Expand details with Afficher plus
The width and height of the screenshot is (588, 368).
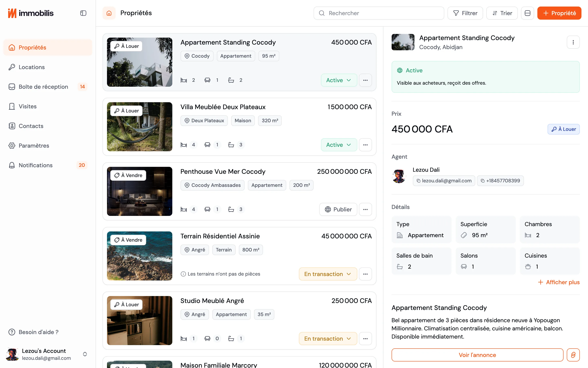(559, 282)
